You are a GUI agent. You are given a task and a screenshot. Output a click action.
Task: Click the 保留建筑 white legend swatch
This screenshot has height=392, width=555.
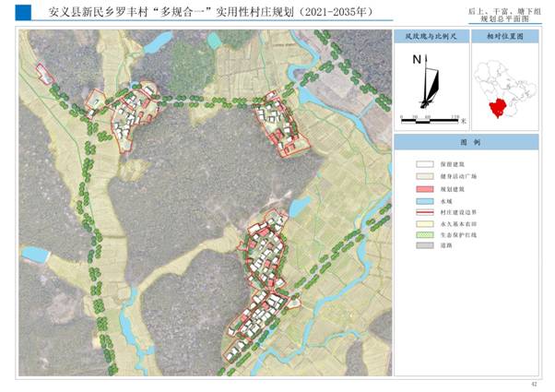point(425,164)
